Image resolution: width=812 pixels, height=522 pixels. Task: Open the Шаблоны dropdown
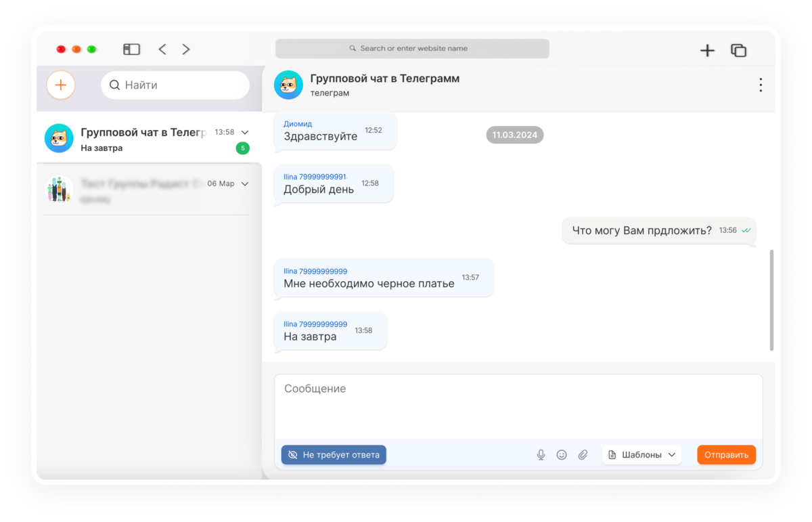(x=641, y=455)
